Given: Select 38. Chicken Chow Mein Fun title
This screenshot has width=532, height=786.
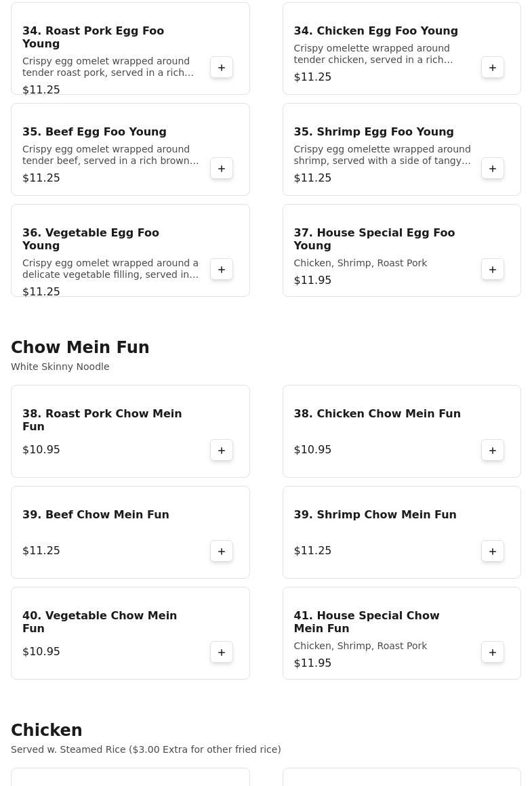Looking at the screenshot, I should (x=377, y=414).
